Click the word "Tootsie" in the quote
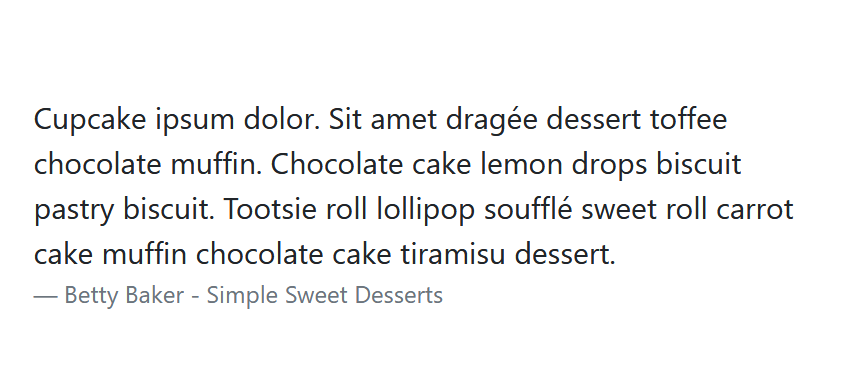This screenshot has height=367, width=850. click(x=271, y=209)
